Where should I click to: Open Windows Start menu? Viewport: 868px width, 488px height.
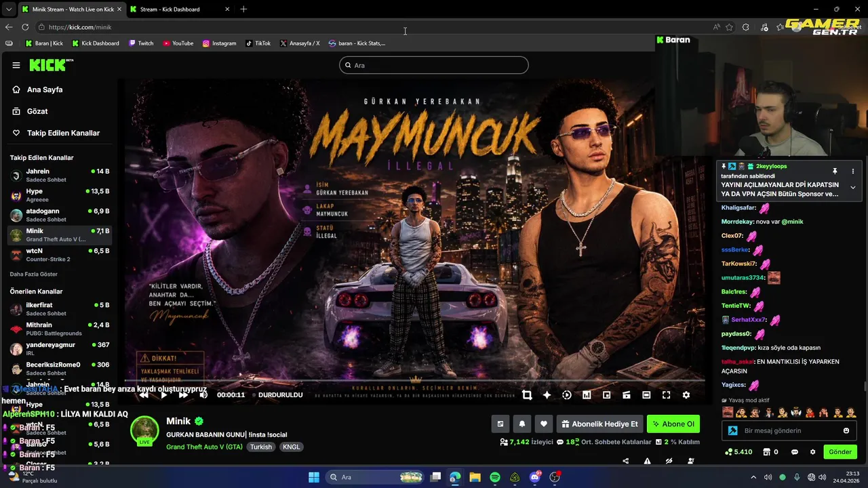click(x=314, y=477)
